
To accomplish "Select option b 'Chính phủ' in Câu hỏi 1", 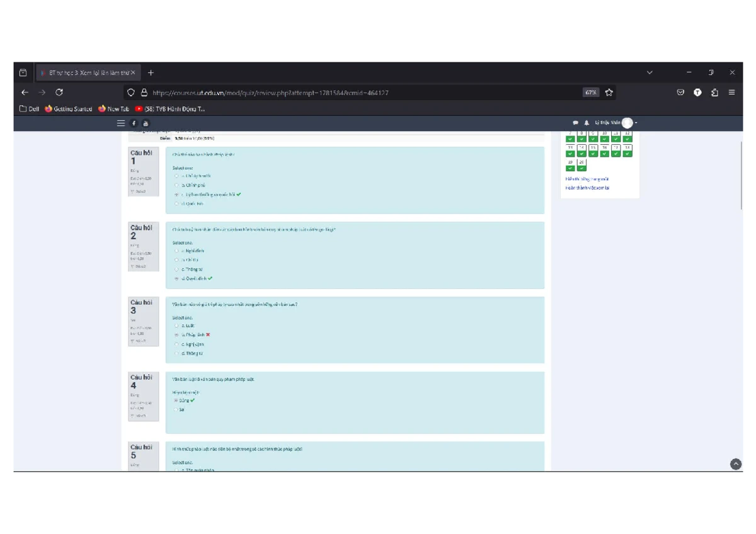I will pos(177,185).
